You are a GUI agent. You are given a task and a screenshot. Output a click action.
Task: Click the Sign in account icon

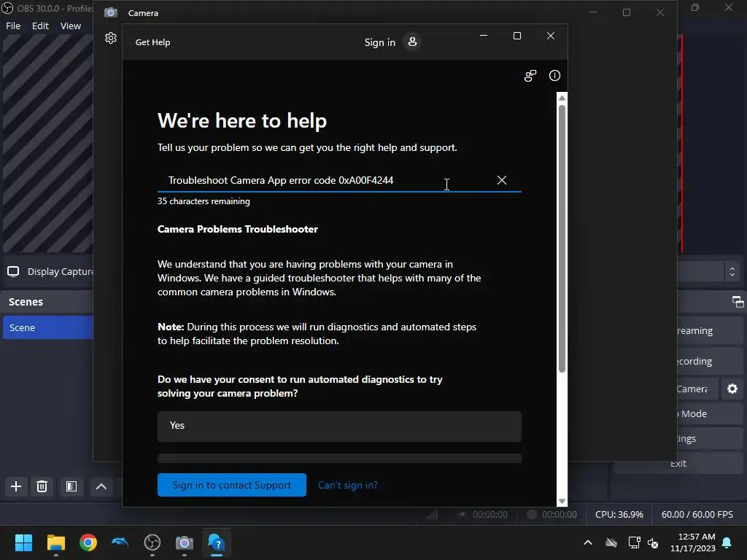click(413, 42)
